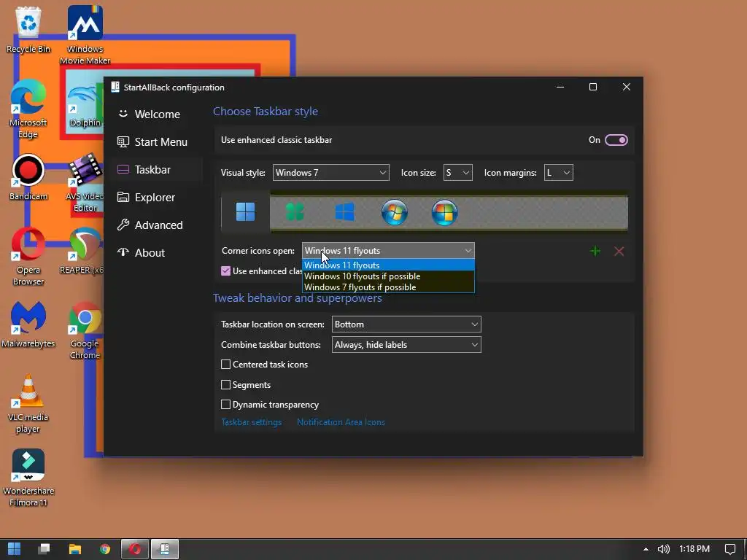Click the green plus add icon
Image resolution: width=747 pixels, height=560 pixels.
coord(595,251)
